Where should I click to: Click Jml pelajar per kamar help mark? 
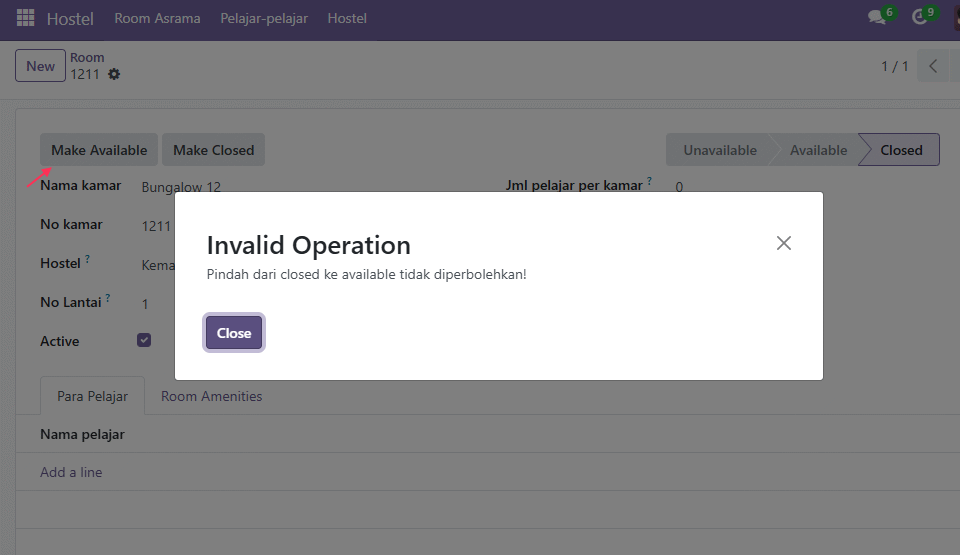coord(650,181)
